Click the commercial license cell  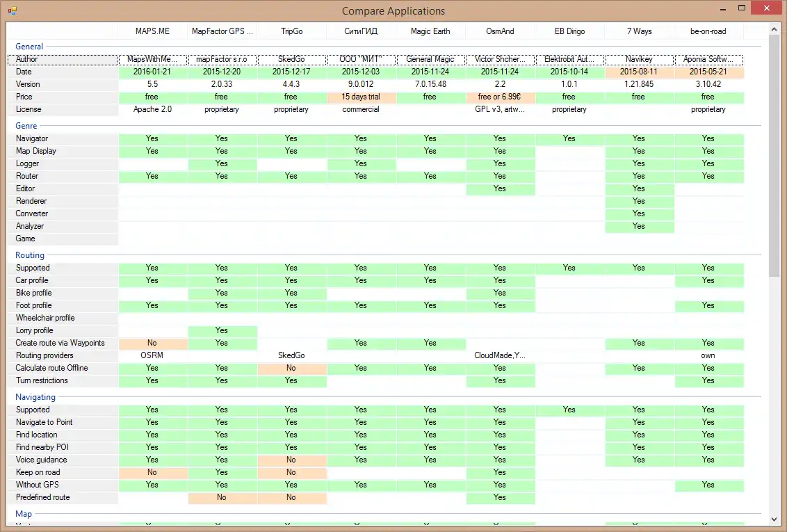pos(361,109)
